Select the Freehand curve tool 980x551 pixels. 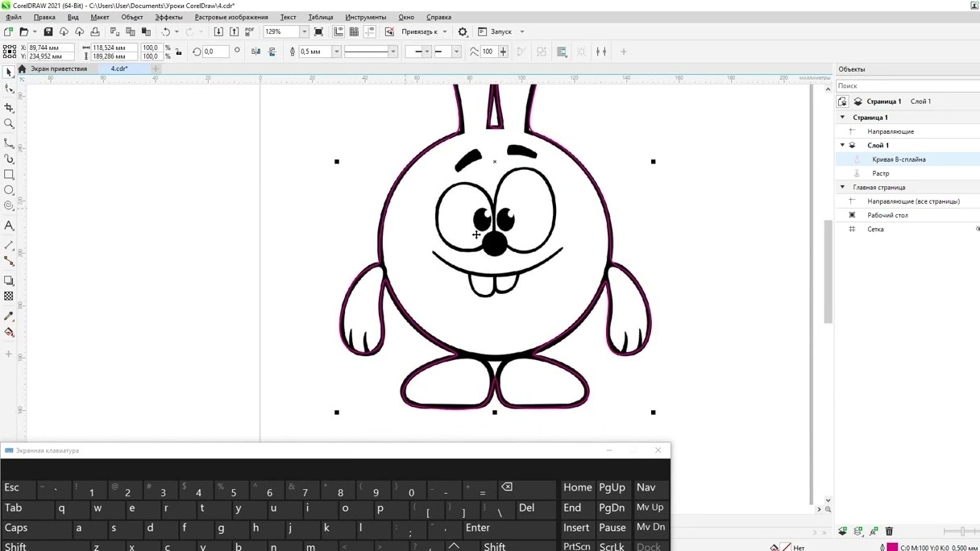coord(9,143)
